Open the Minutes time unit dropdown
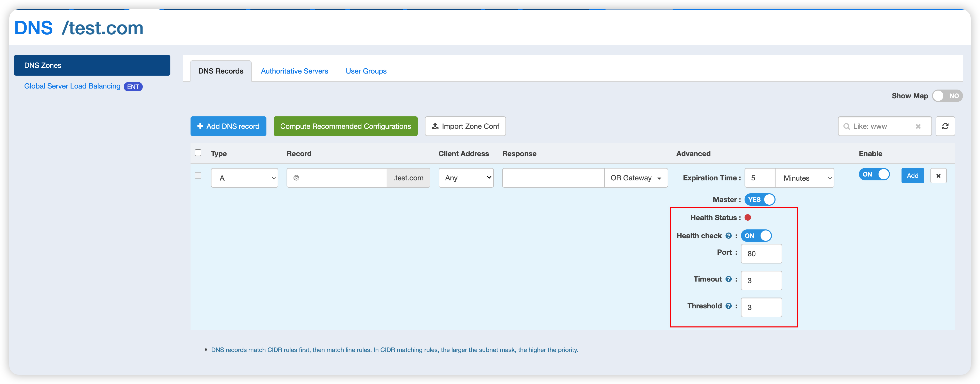The width and height of the screenshot is (980, 384). point(805,178)
